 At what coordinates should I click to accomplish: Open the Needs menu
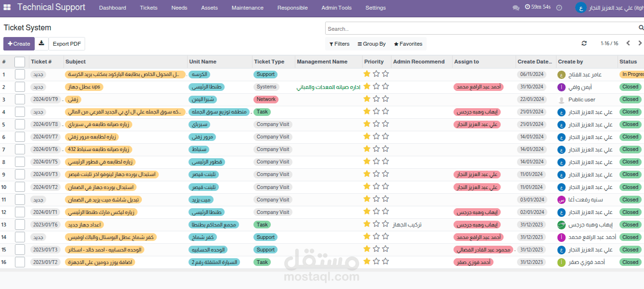coord(179,8)
